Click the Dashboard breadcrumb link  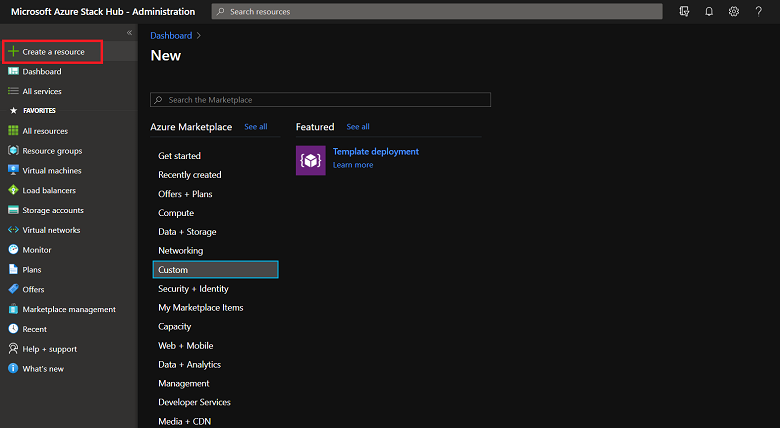[x=171, y=36]
